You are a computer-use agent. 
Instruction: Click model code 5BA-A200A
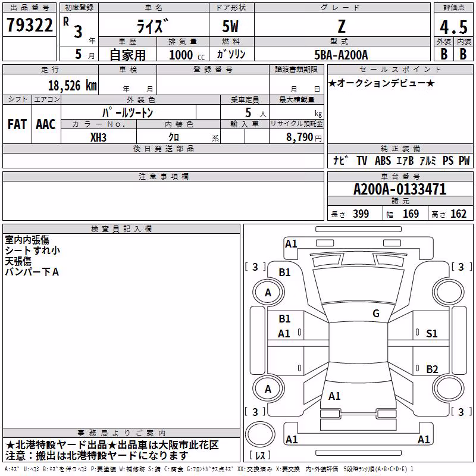click(x=341, y=55)
